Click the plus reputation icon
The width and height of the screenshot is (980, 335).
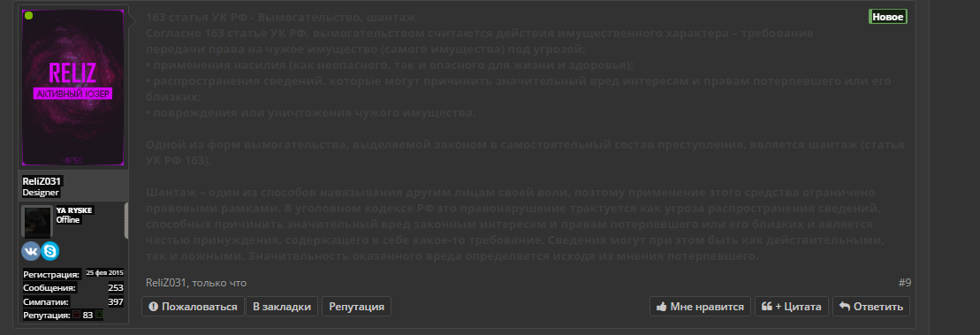pos(99,315)
